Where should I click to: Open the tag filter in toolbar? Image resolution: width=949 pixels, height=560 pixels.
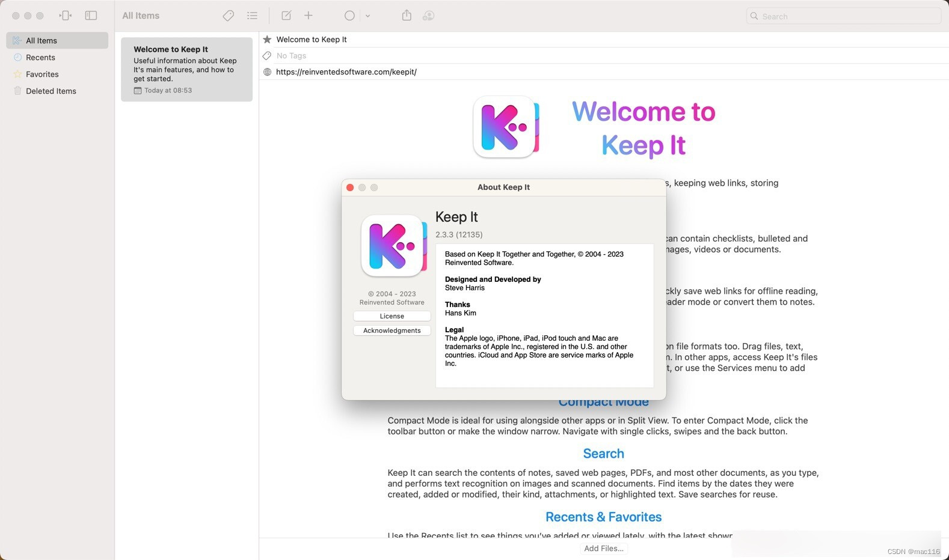[x=229, y=16]
